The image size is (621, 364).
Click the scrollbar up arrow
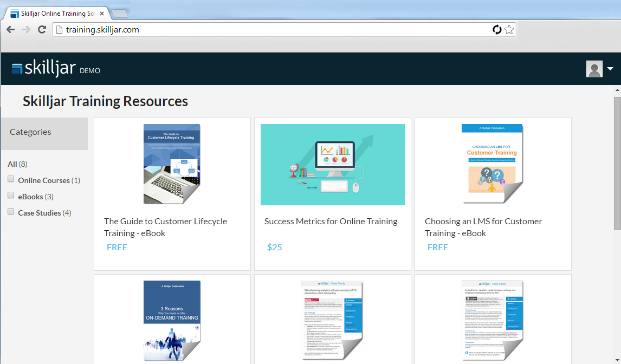coord(617,90)
